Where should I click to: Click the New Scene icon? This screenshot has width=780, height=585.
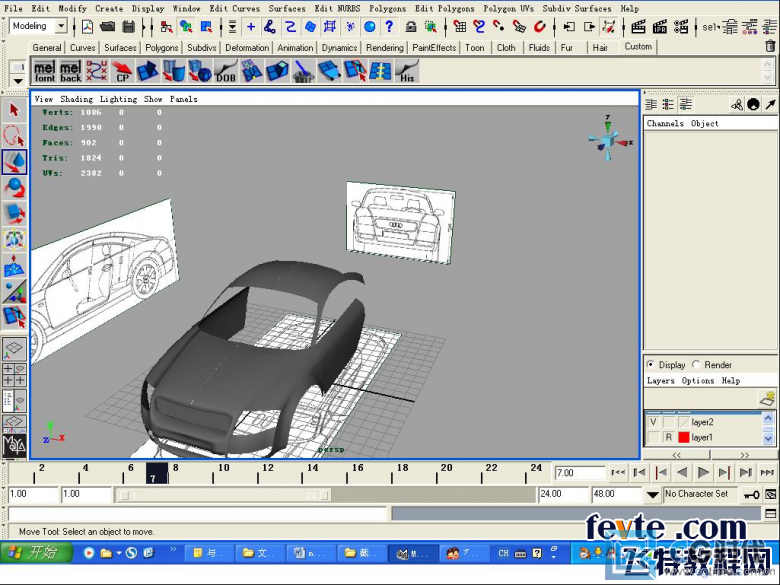tap(88, 26)
